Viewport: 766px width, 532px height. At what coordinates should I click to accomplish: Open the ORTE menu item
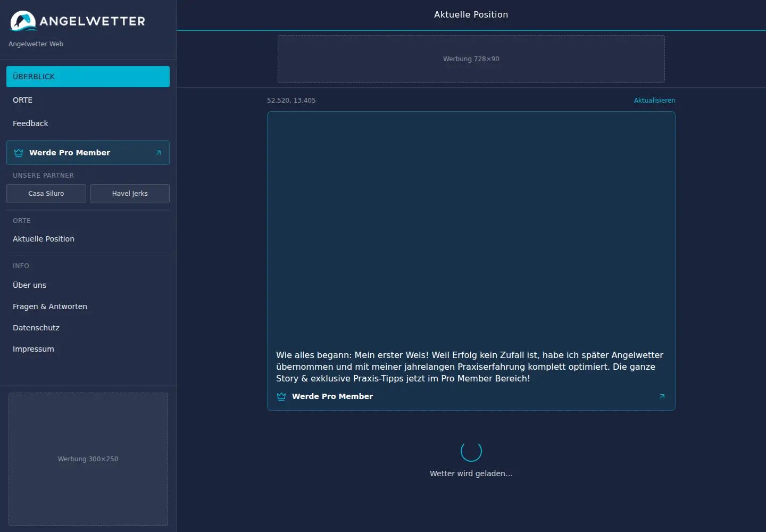click(88, 100)
